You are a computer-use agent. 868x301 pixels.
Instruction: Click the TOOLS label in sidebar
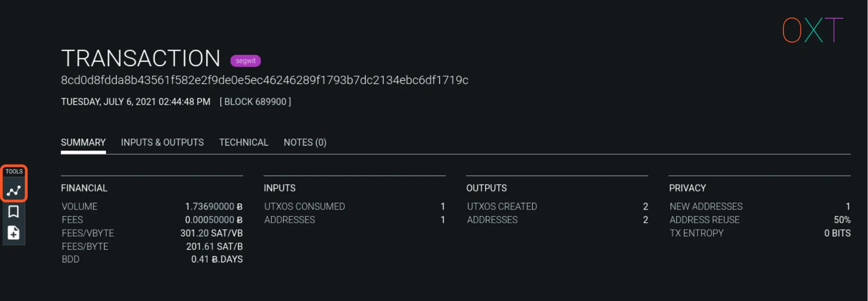14,172
